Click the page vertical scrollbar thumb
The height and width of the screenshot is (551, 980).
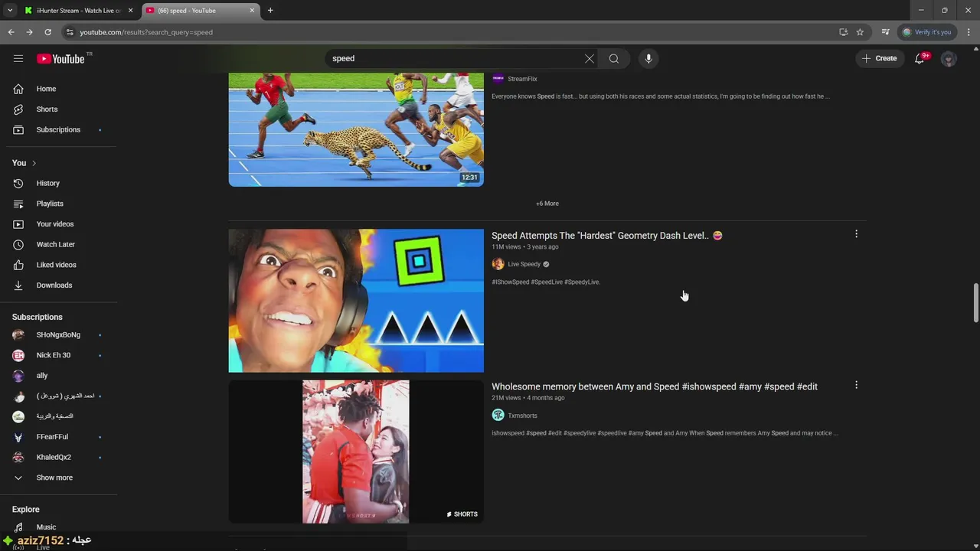pyautogui.click(x=975, y=303)
